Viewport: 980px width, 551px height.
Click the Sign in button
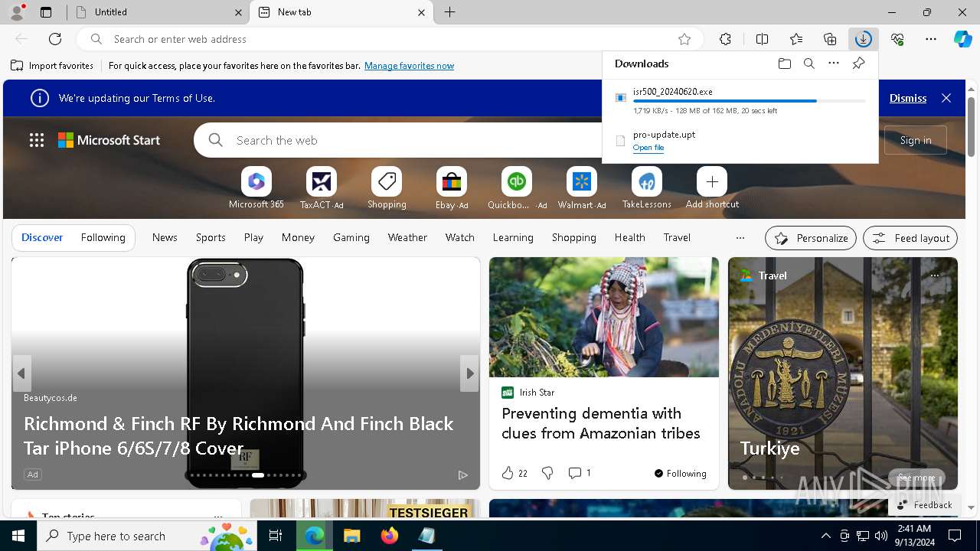click(x=916, y=140)
